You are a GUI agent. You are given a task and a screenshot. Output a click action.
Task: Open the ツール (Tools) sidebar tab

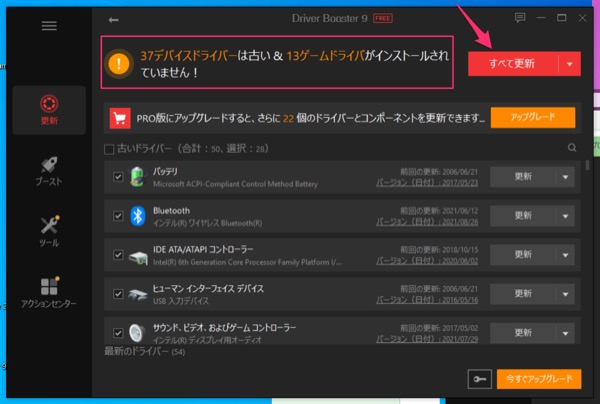(49, 231)
